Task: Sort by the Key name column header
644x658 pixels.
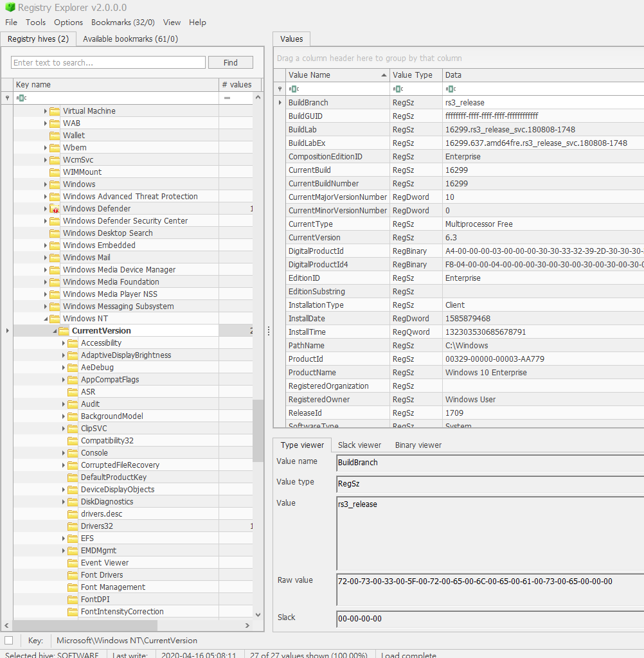Action: tap(116, 85)
